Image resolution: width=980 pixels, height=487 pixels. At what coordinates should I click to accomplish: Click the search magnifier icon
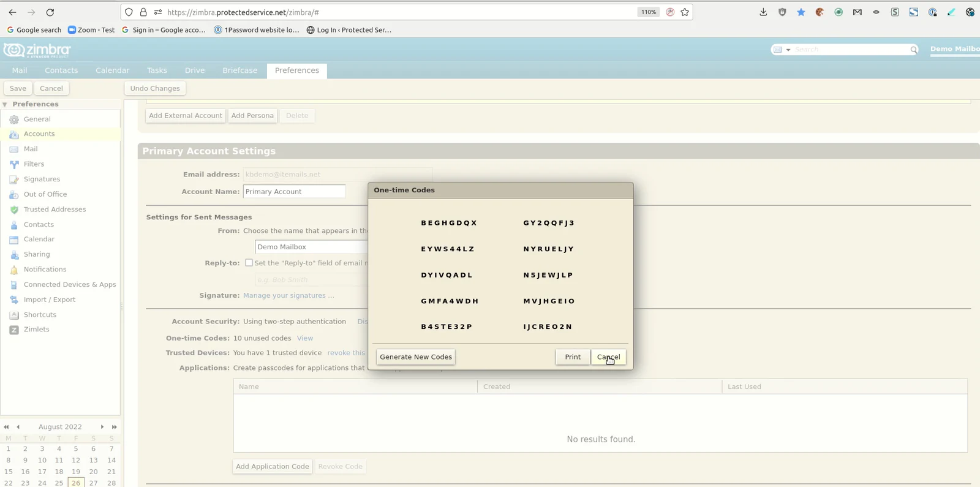(x=913, y=50)
